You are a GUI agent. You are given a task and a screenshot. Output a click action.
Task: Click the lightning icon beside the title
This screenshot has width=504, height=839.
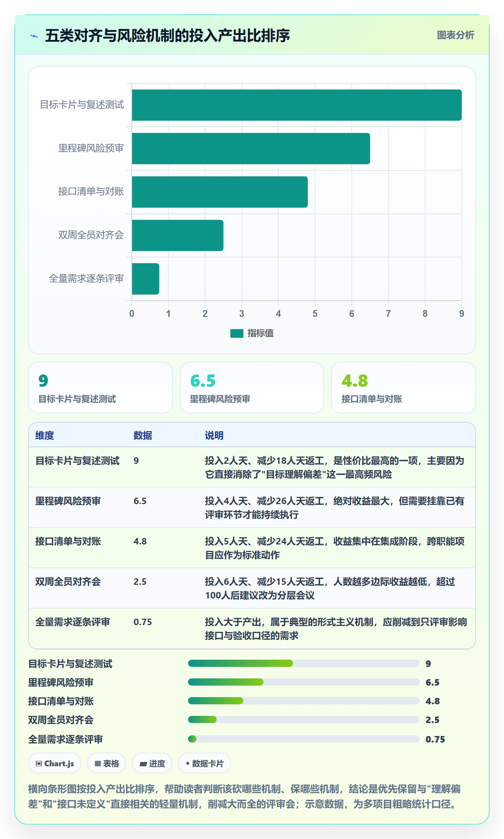34,36
